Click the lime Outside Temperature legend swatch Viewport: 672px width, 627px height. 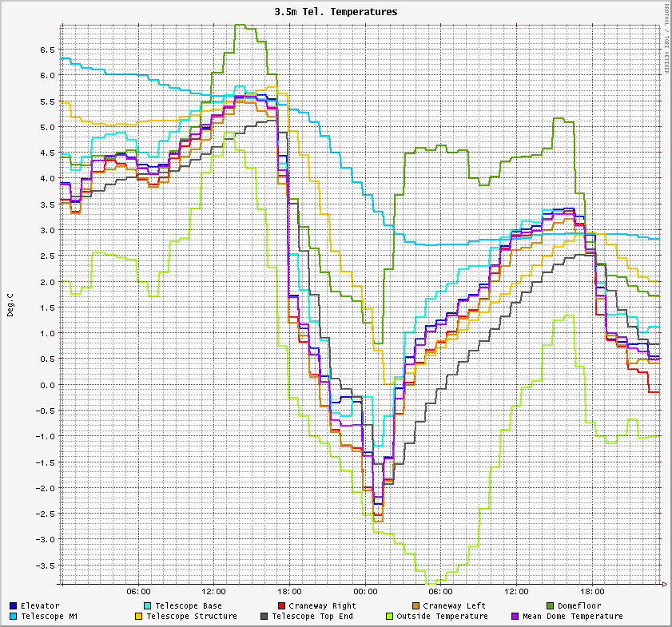pyautogui.click(x=389, y=616)
